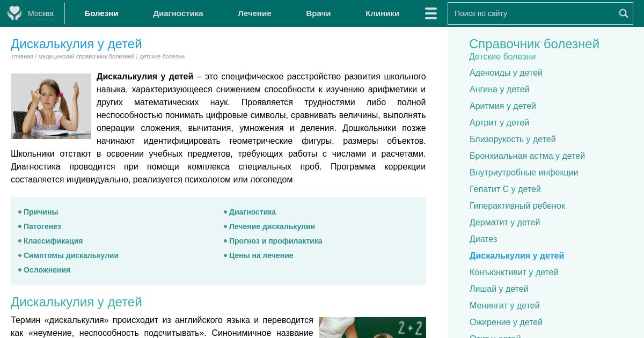The image size is (644, 338).
Task: Jump to Патогенез section
Action: (x=42, y=226)
